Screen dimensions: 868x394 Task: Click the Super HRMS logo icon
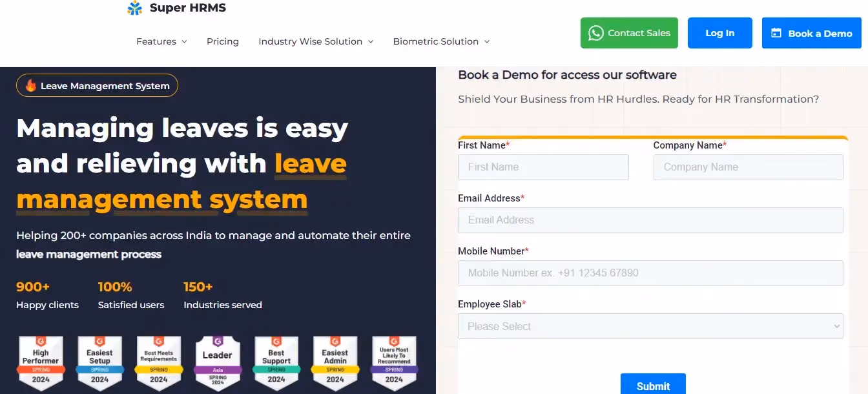[134, 8]
